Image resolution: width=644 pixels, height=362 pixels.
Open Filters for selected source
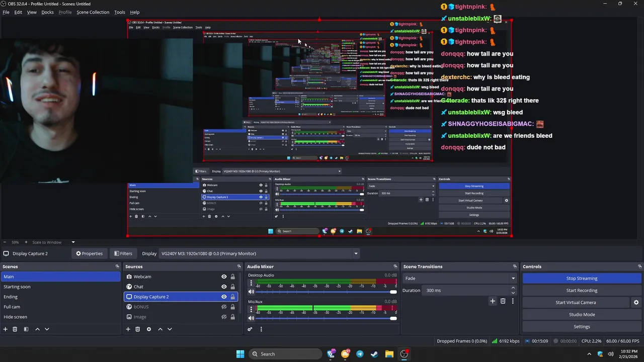click(x=123, y=253)
